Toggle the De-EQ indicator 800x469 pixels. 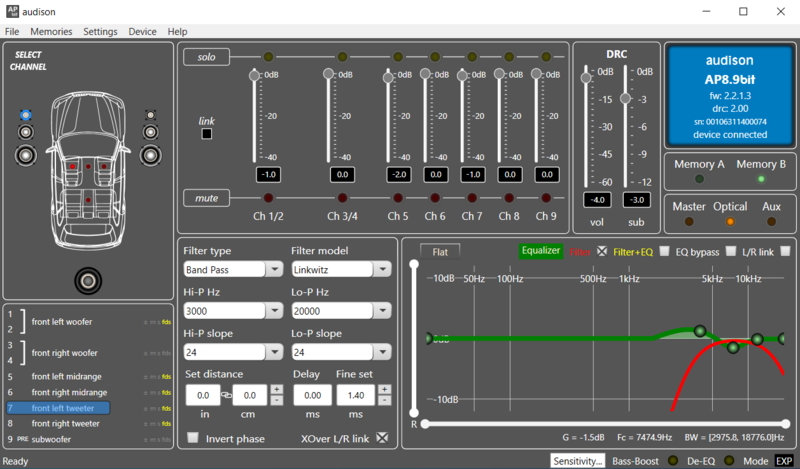coord(729,460)
